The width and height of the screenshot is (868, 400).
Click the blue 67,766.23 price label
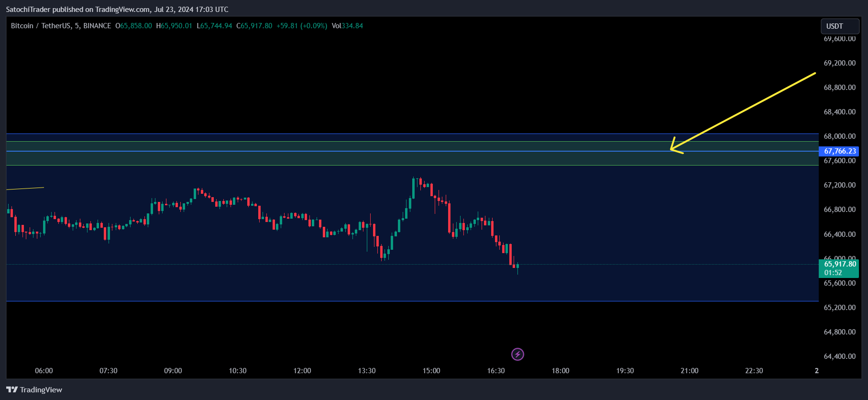coord(839,151)
